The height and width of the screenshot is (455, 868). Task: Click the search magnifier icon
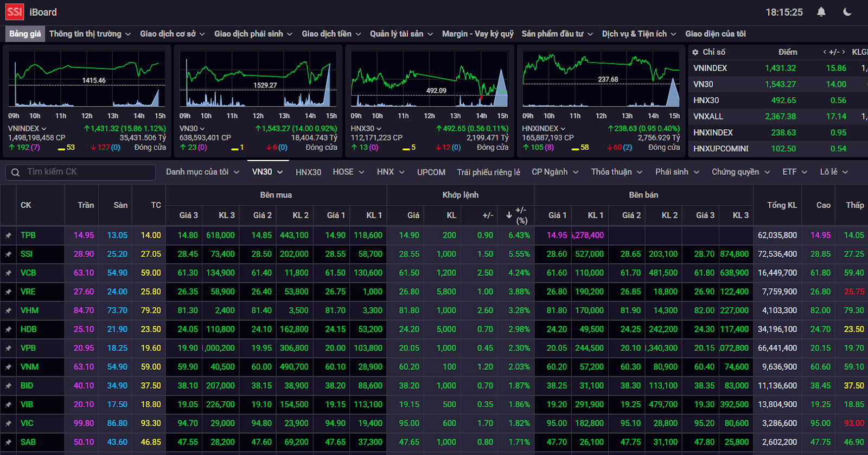[x=15, y=172]
